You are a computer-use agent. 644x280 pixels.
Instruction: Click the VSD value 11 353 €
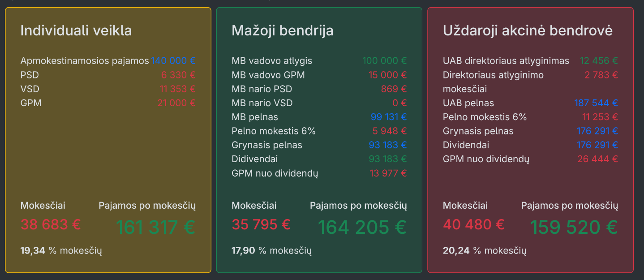coord(178,89)
